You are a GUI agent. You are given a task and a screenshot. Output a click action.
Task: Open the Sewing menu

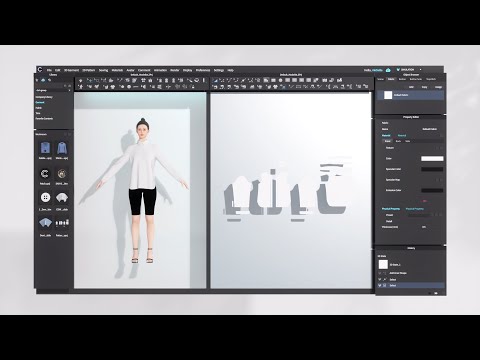103,70
